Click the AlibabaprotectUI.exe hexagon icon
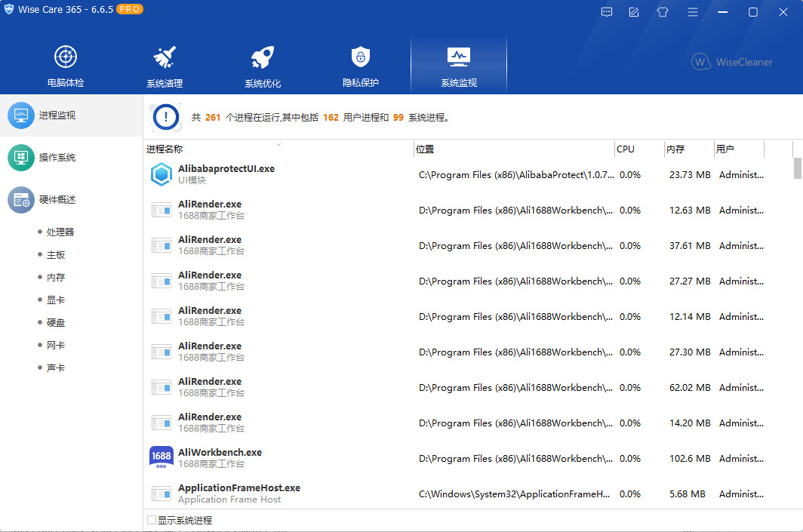The height and width of the screenshot is (532, 803). tap(162, 174)
